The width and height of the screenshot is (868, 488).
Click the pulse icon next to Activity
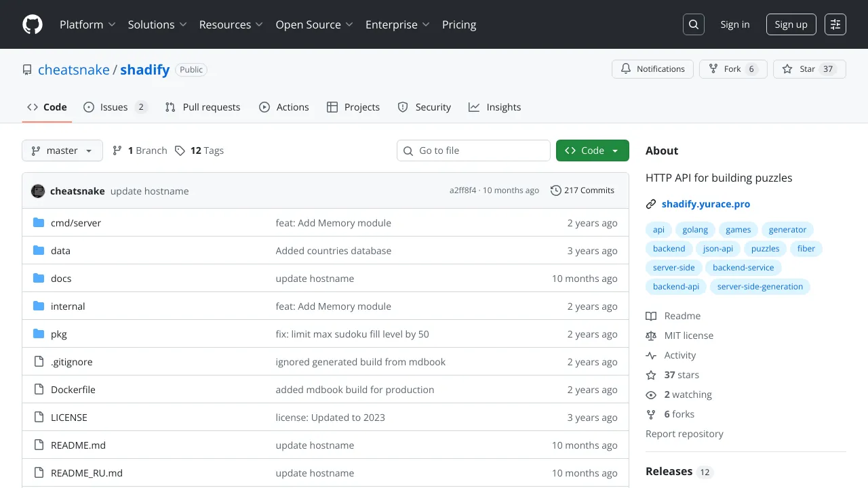tap(651, 355)
